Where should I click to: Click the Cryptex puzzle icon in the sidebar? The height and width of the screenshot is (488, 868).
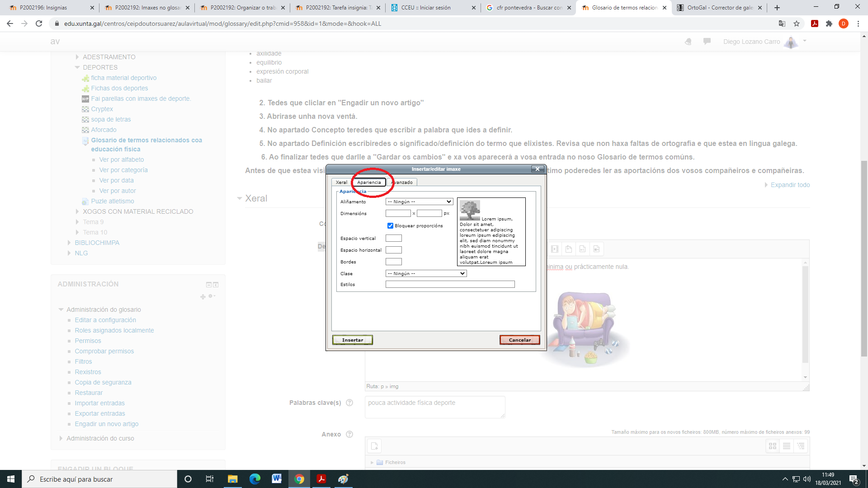click(x=86, y=109)
